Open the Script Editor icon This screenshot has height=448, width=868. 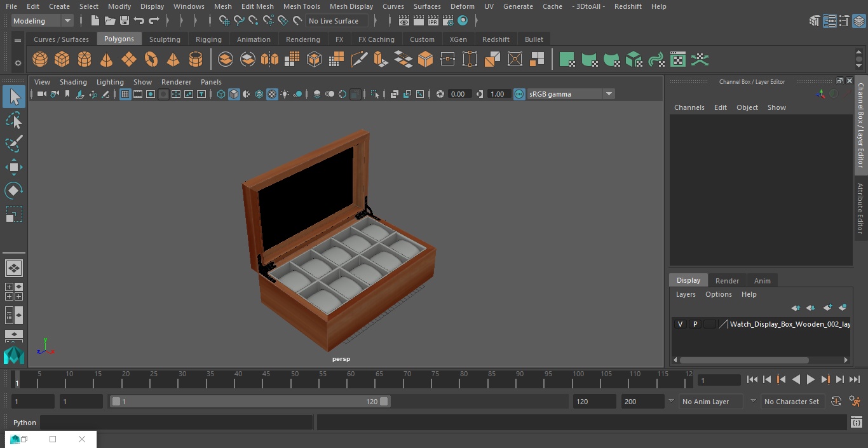[x=856, y=423]
